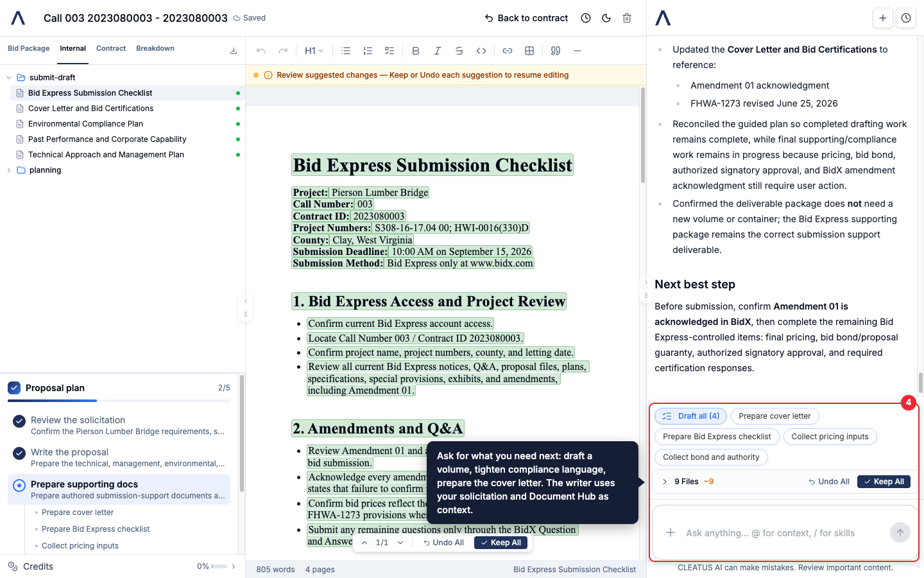
Task: Click Undo All in assistant panel
Action: click(x=829, y=482)
